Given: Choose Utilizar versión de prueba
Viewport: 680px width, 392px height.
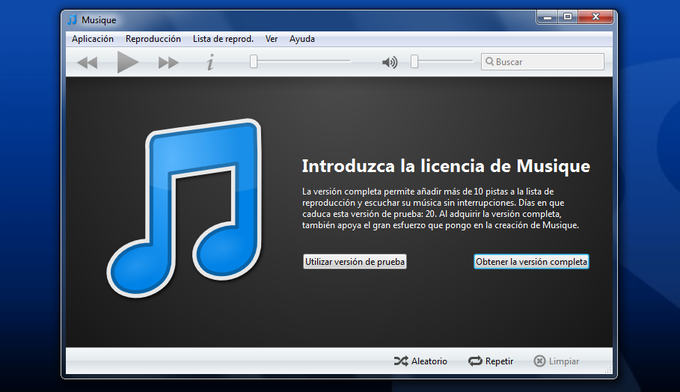Looking at the screenshot, I should tap(355, 261).
